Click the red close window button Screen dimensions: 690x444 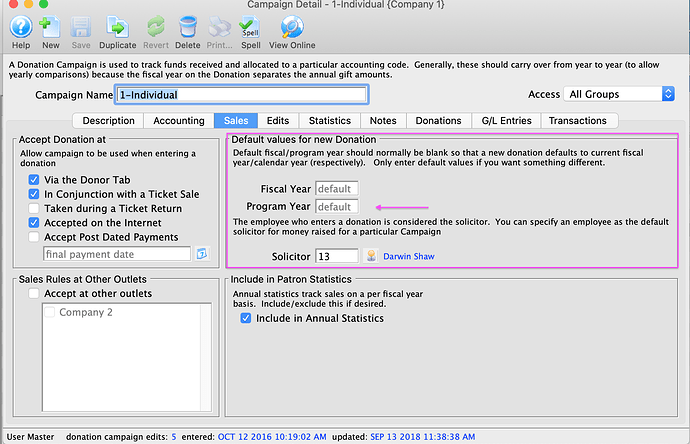[13, 4]
